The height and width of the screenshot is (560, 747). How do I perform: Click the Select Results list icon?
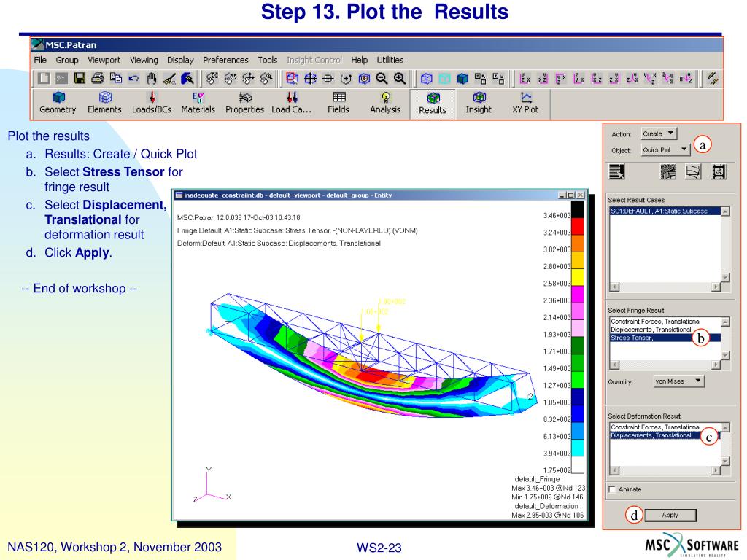point(617,171)
